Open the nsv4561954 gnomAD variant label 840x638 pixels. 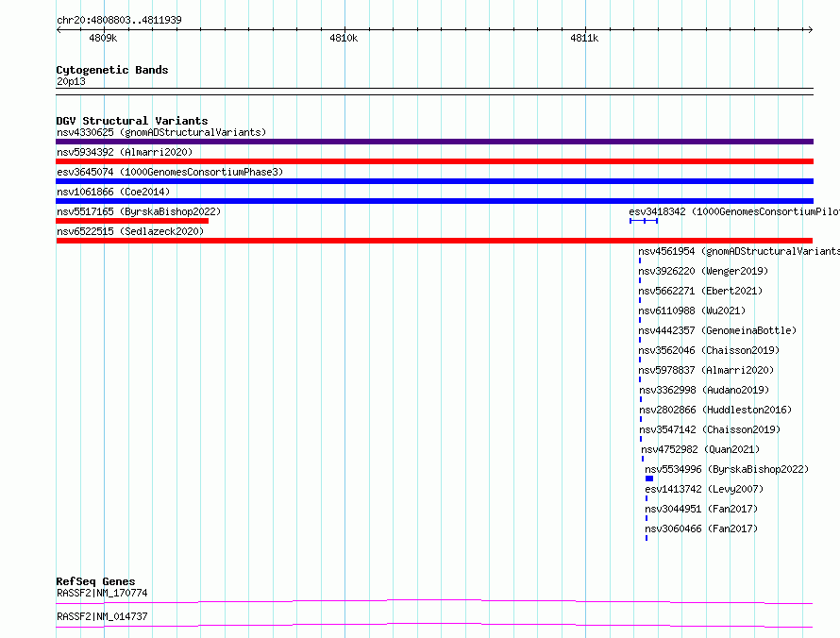point(739,251)
